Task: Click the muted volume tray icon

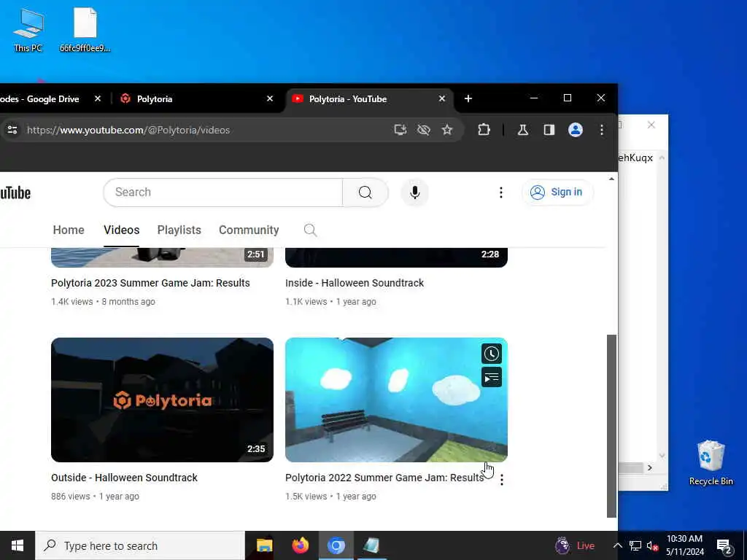Action: tap(652, 545)
